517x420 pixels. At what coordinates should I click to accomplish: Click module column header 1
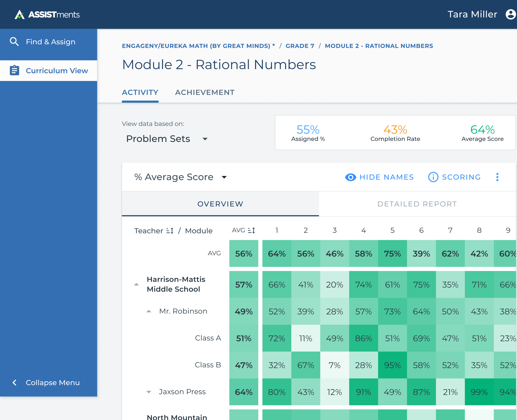click(277, 230)
